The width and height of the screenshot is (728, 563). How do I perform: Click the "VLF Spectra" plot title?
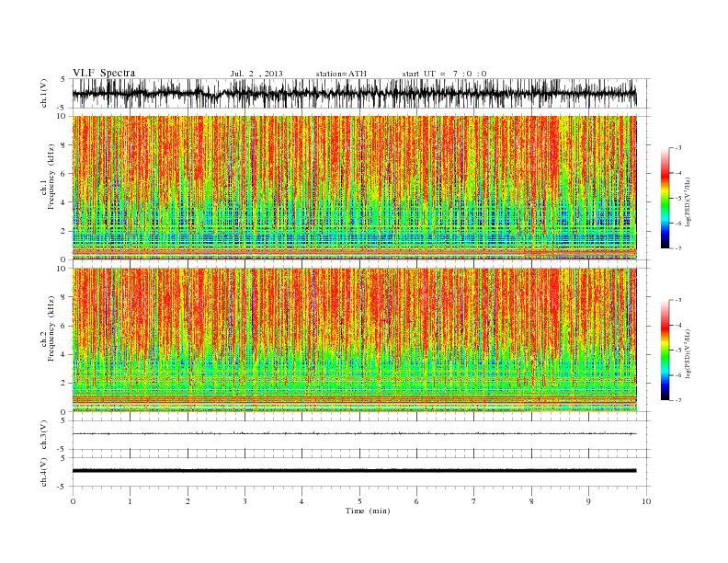[104, 73]
